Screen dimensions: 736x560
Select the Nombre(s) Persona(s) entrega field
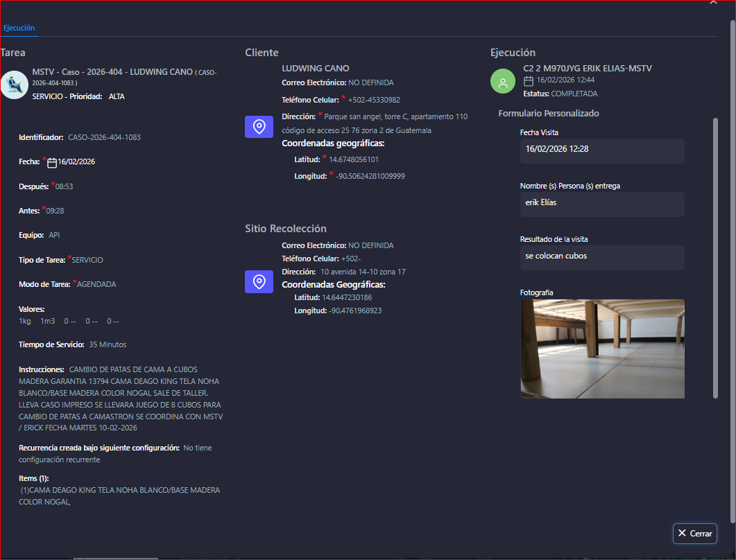pos(601,204)
